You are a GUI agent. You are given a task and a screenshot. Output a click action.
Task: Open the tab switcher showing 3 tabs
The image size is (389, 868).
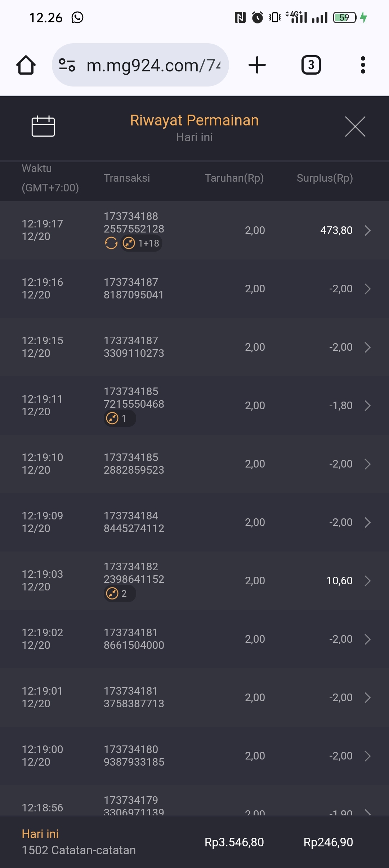click(x=311, y=65)
